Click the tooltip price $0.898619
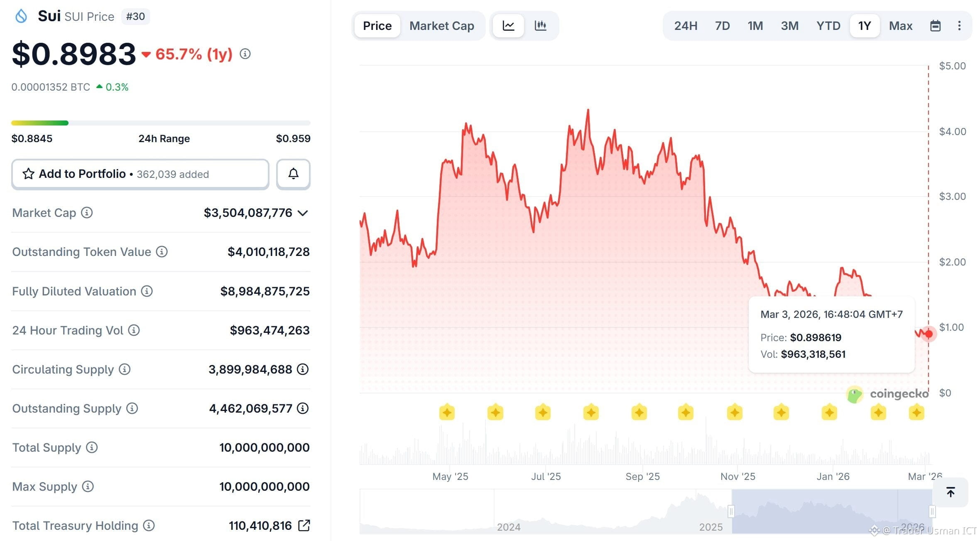Image resolution: width=980 pixels, height=541 pixels. tap(816, 337)
